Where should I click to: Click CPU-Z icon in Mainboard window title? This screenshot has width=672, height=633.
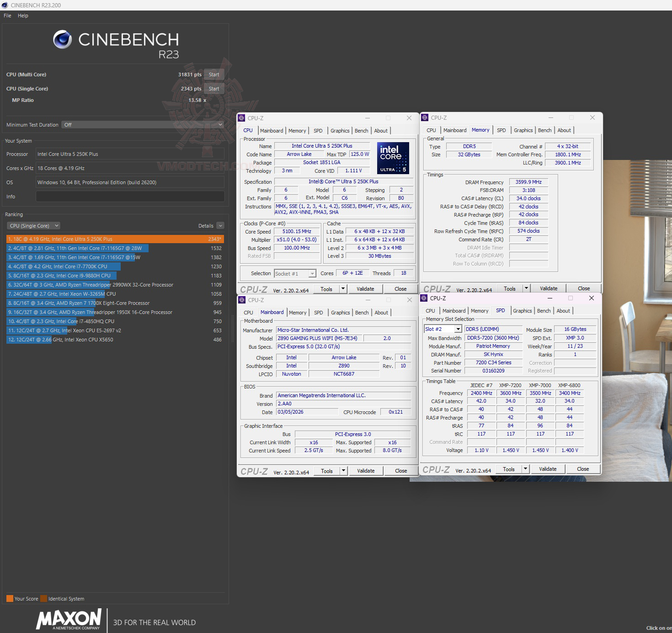(x=242, y=300)
